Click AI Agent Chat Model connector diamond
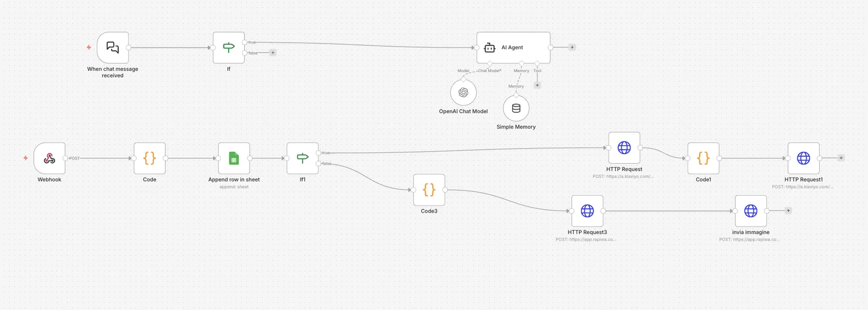Screen dimensions: 868x310 point(490,64)
